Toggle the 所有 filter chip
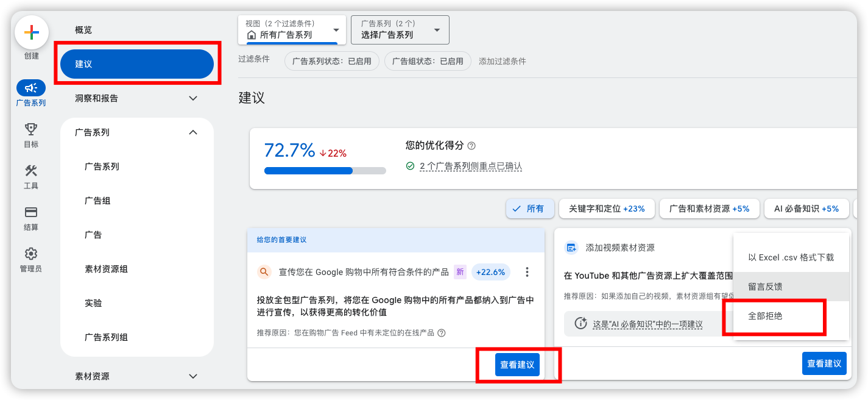Screen dimensions: 868x400 [x=529, y=209]
